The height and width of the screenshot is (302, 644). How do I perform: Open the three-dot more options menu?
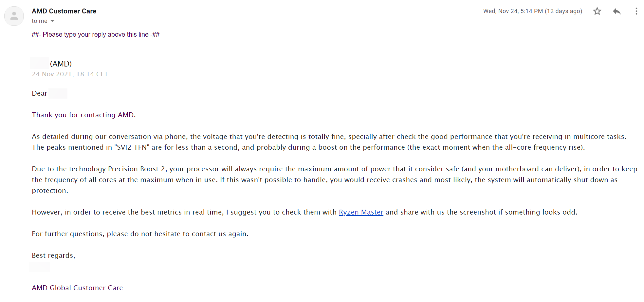tap(636, 11)
